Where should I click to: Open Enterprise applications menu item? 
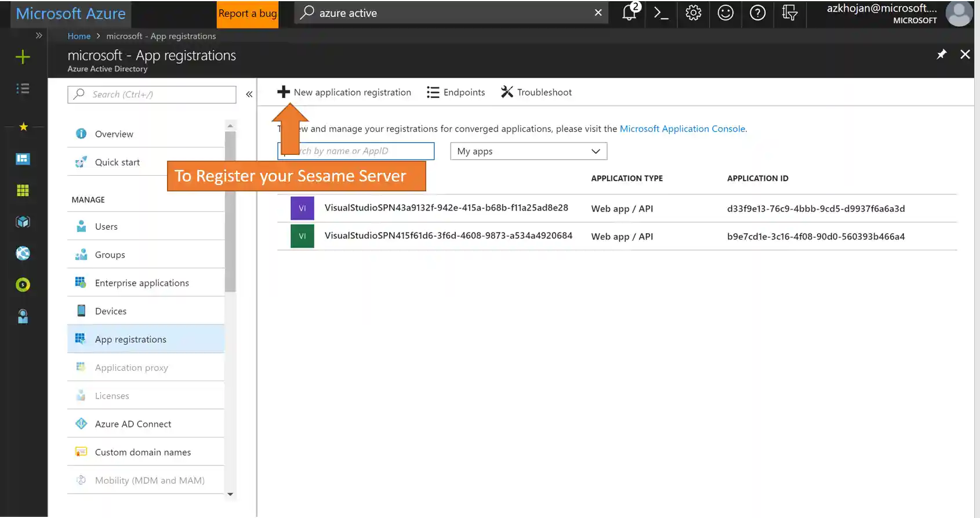pos(146,282)
